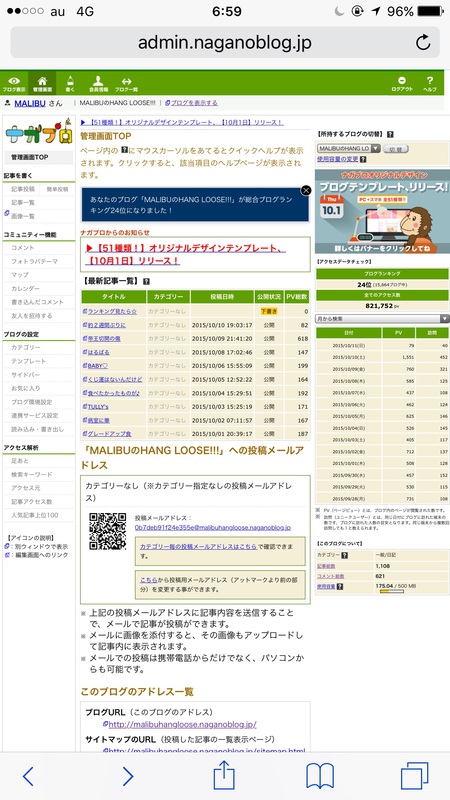
Task: Open コメント in sidebar
Action: tap(23, 247)
